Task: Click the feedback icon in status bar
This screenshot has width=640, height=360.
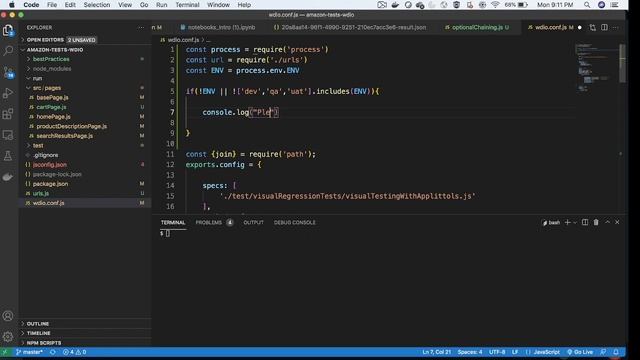Action: click(603, 352)
